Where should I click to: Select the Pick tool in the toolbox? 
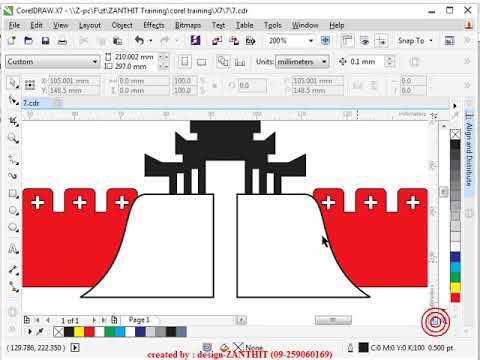(x=13, y=83)
